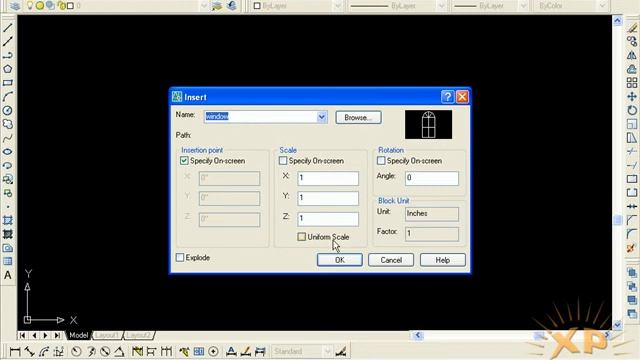Switch to the Layout2 tab

138,335
